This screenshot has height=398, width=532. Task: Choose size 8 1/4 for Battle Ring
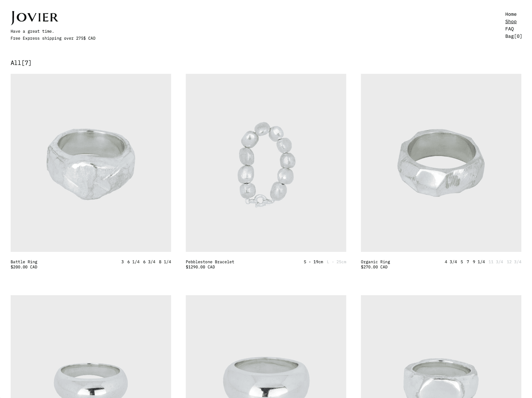point(165,262)
